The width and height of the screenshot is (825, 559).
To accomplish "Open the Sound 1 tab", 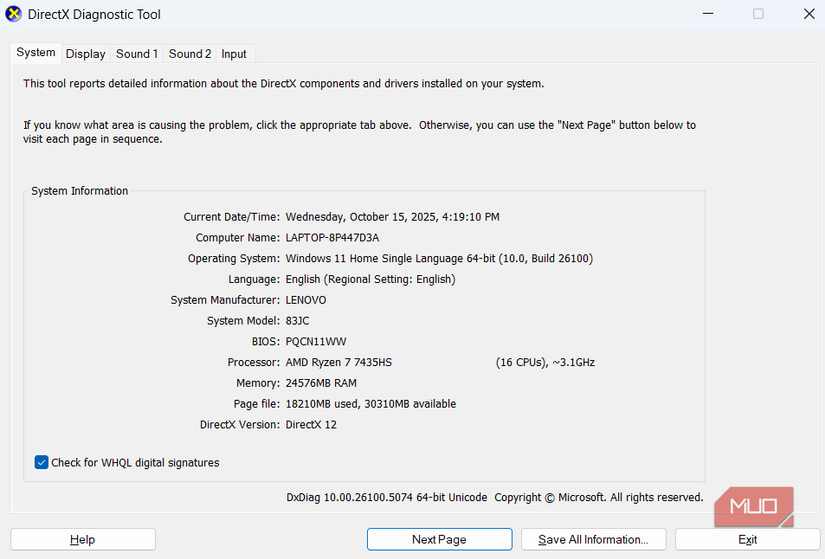I will click(x=137, y=54).
